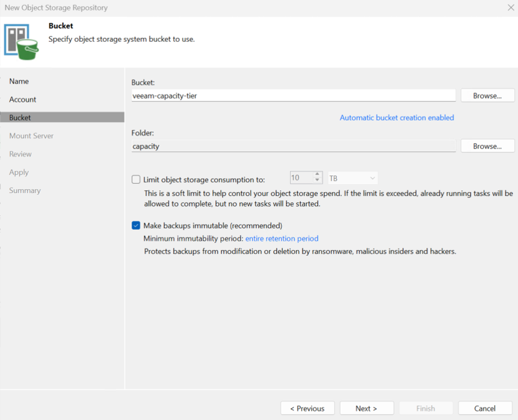Click Browse next to the Folder field

click(487, 146)
